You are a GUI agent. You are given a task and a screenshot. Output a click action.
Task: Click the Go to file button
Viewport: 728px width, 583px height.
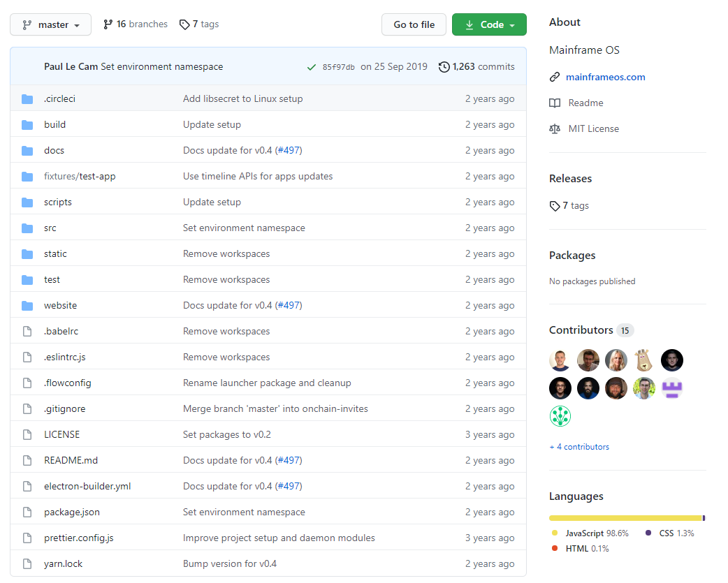(x=414, y=24)
